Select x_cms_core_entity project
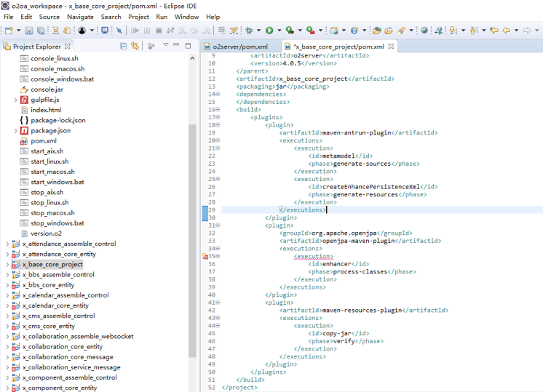The image size is (543, 392). click(x=49, y=327)
